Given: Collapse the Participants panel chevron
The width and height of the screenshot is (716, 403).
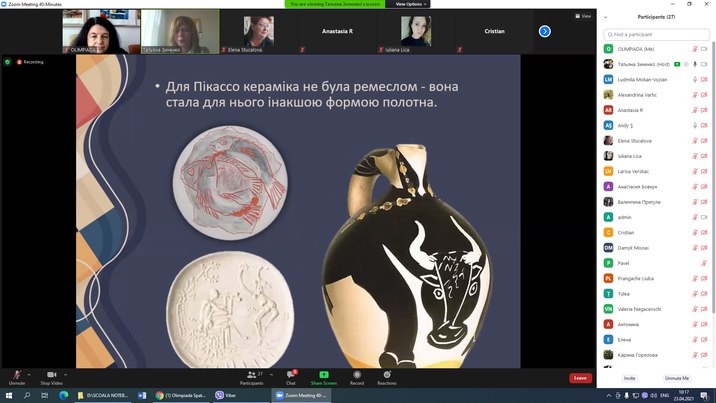Looking at the screenshot, I should (607, 17).
